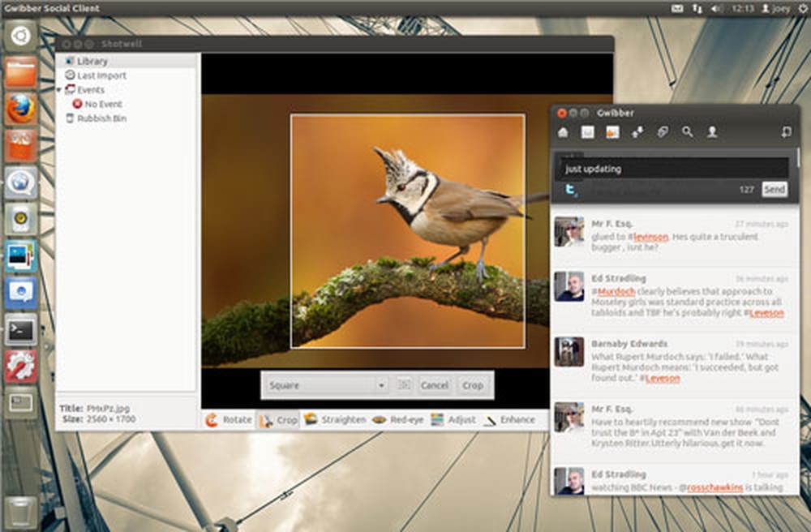Screen dimensions: 811x532
Task: Cancel the crop operation
Action: click(x=434, y=385)
